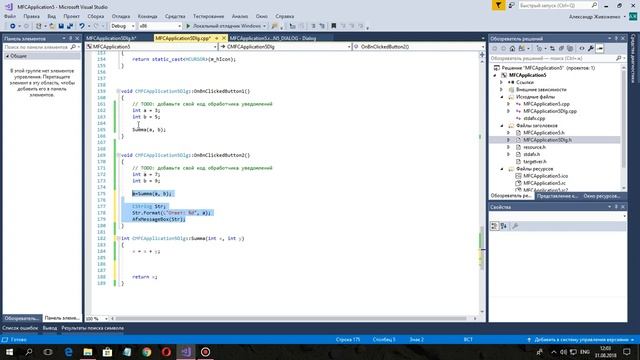Collapse the Файлы заголовков folder
Viewport: 640px width, 360px height.
pyautogui.click(x=502, y=126)
